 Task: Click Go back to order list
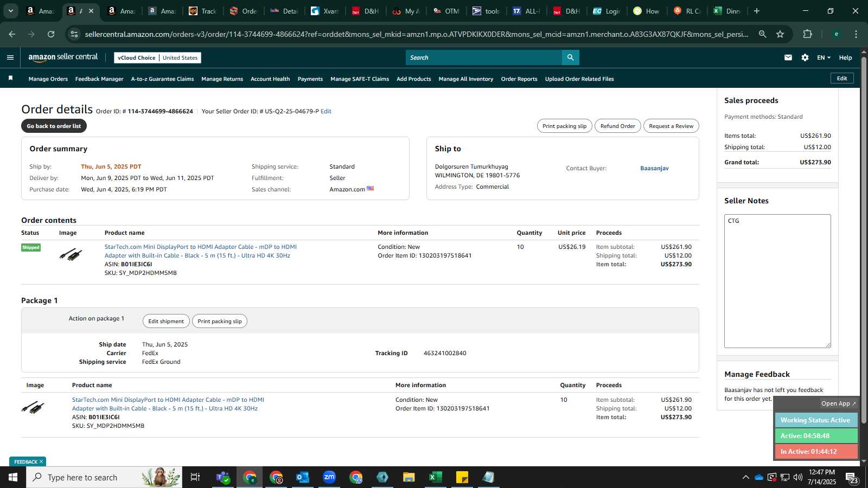54,126
